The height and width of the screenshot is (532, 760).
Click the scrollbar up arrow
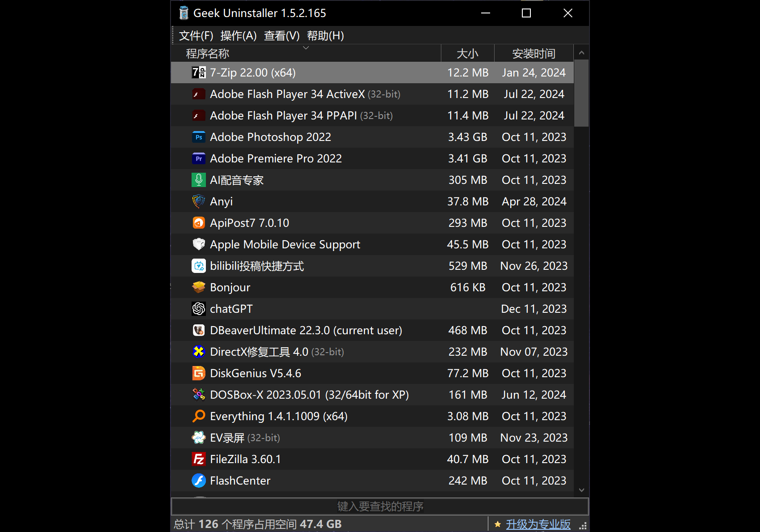coord(581,53)
